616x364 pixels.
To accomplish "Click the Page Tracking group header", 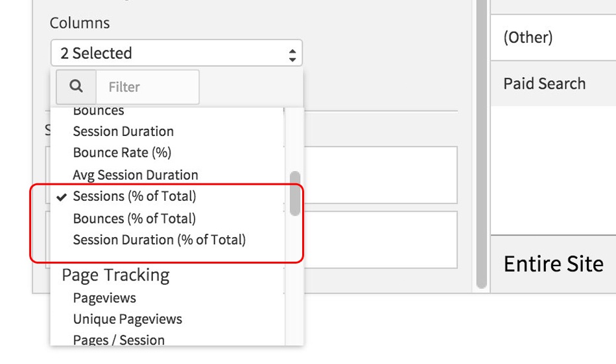I will (115, 275).
